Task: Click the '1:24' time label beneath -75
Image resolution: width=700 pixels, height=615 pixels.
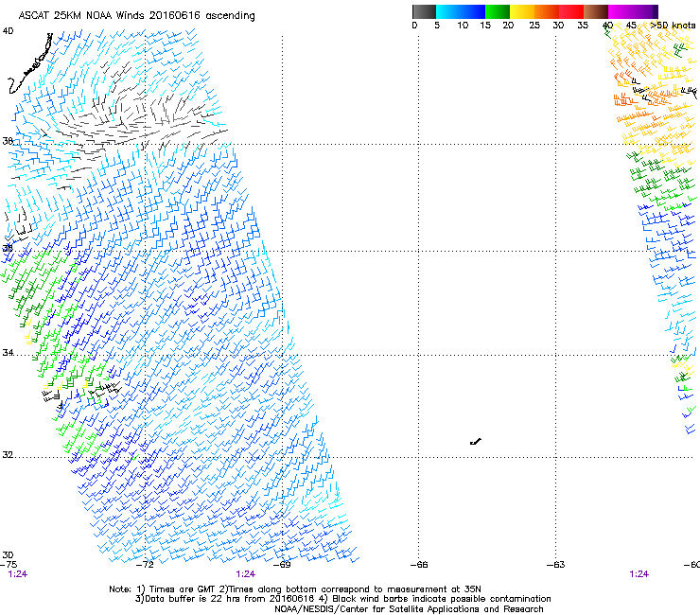Action: (18, 574)
